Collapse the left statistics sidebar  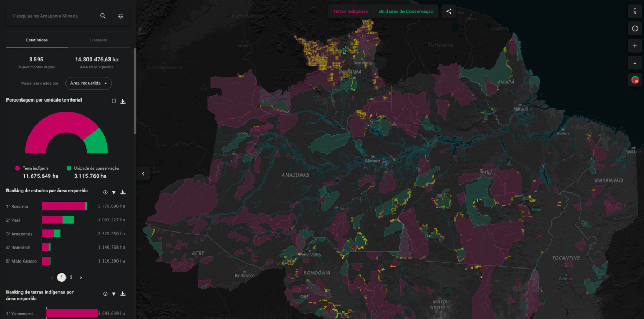[x=143, y=173]
